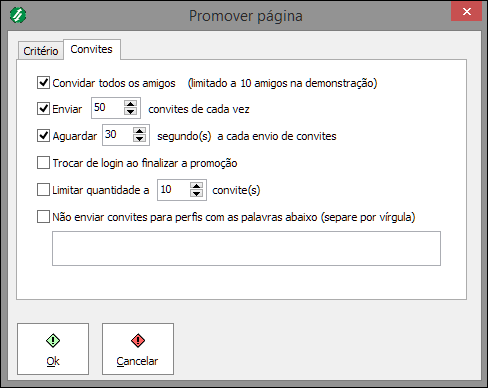Disable the Aguardar segundos checkbox
Viewport: 488px width, 388px height.
tap(43, 136)
